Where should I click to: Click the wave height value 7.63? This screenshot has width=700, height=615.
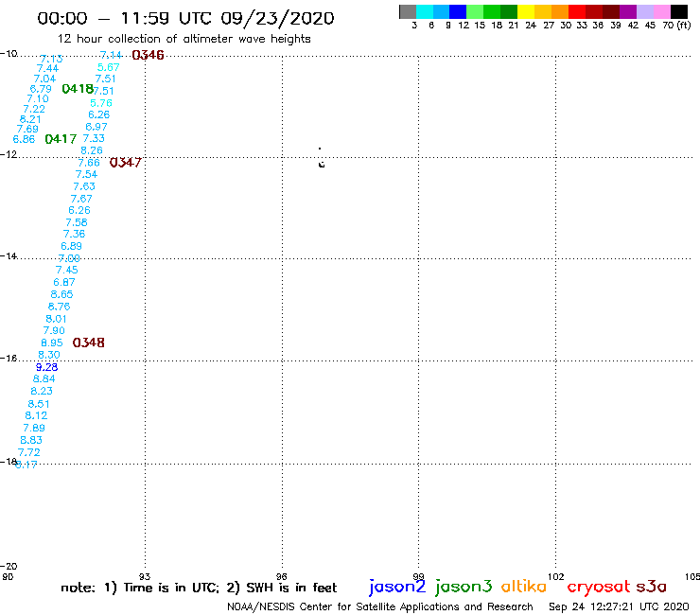(84, 186)
